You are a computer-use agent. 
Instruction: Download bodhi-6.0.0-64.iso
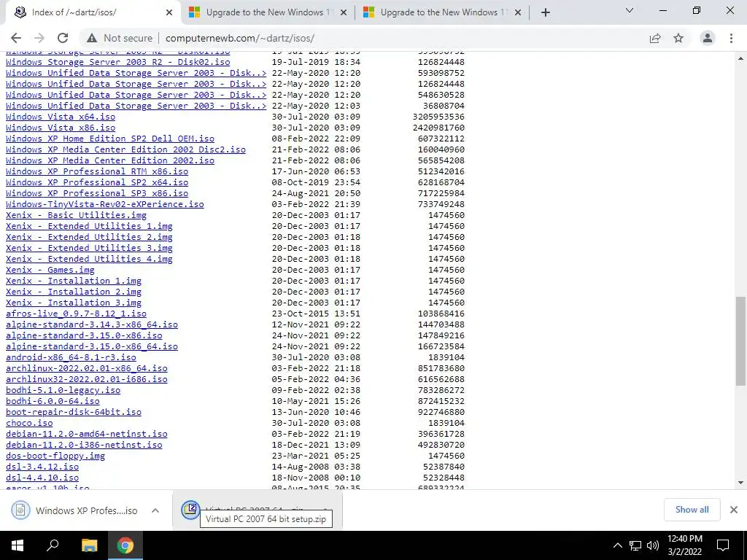[x=53, y=402]
